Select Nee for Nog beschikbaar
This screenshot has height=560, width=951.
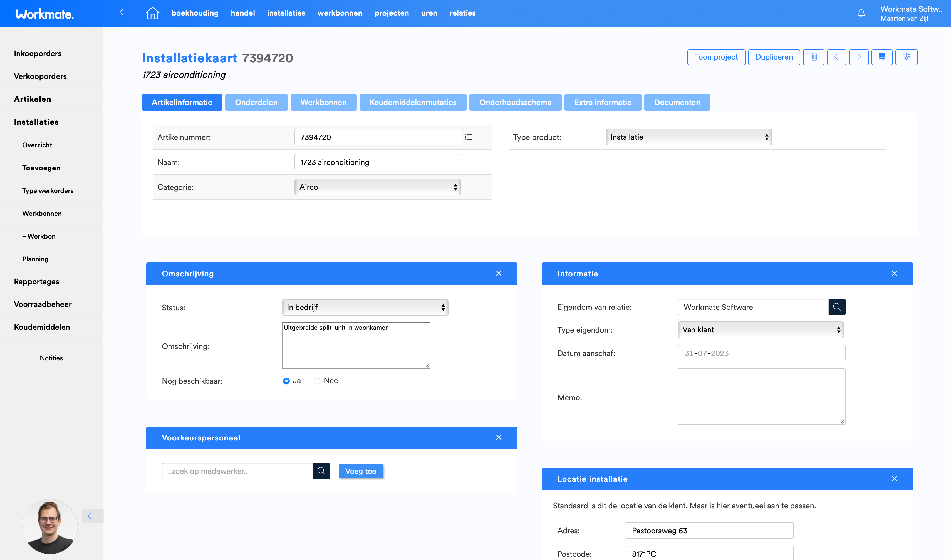coord(317,381)
